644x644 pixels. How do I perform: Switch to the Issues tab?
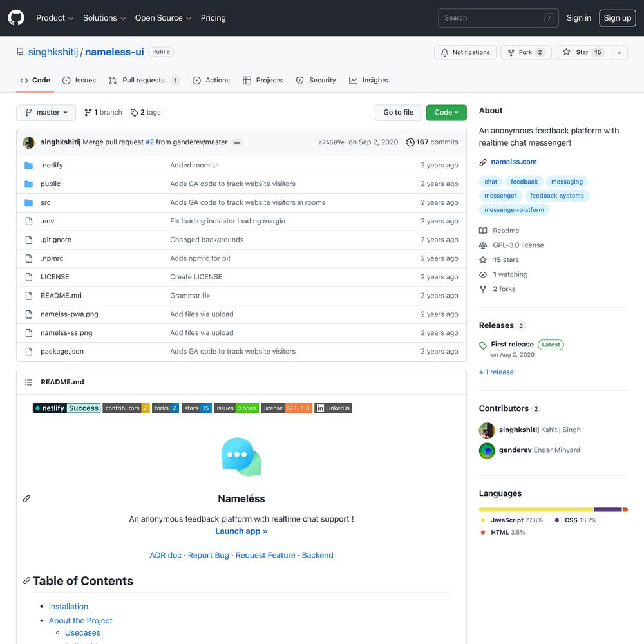79,80
